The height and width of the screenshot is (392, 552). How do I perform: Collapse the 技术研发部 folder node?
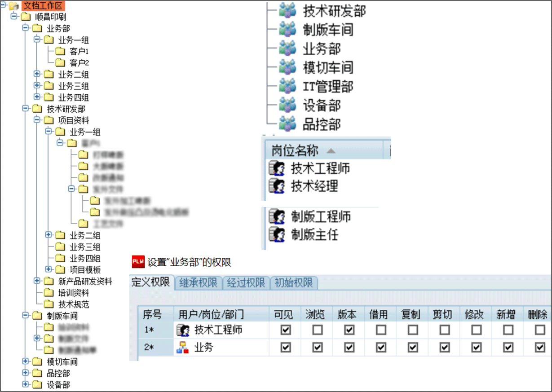click(x=26, y=109)
